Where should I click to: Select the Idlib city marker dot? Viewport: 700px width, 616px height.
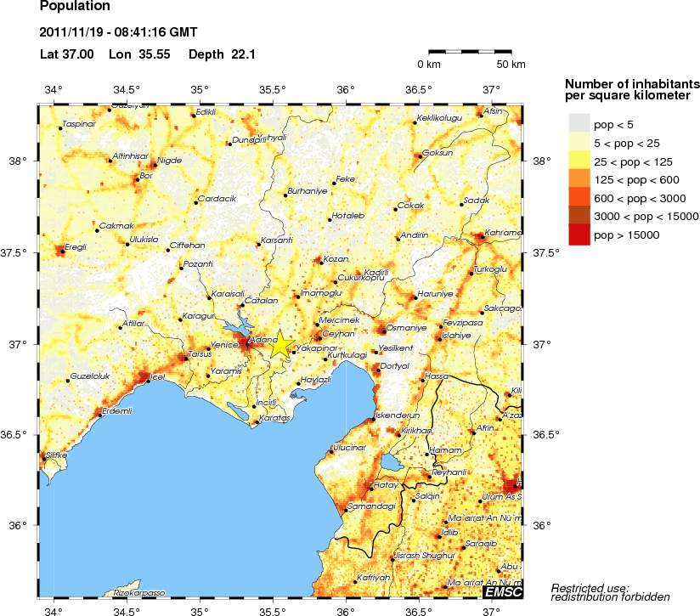[x=439, y=536]
